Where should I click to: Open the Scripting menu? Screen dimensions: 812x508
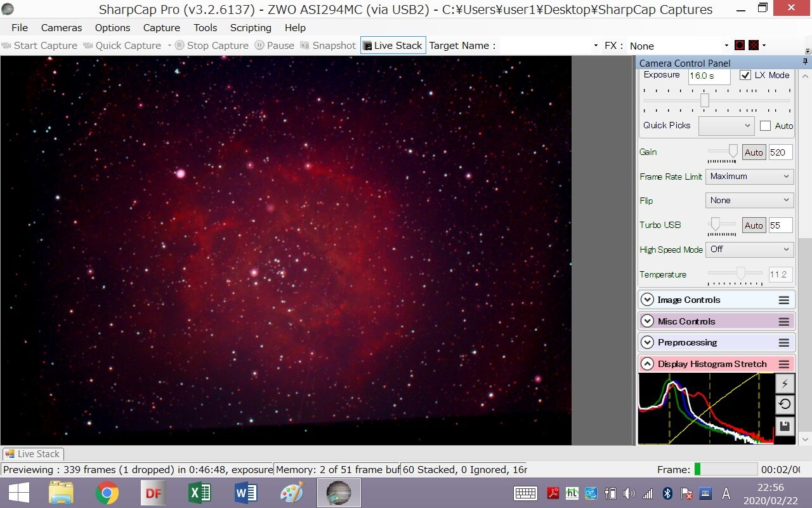pos(251,28)
